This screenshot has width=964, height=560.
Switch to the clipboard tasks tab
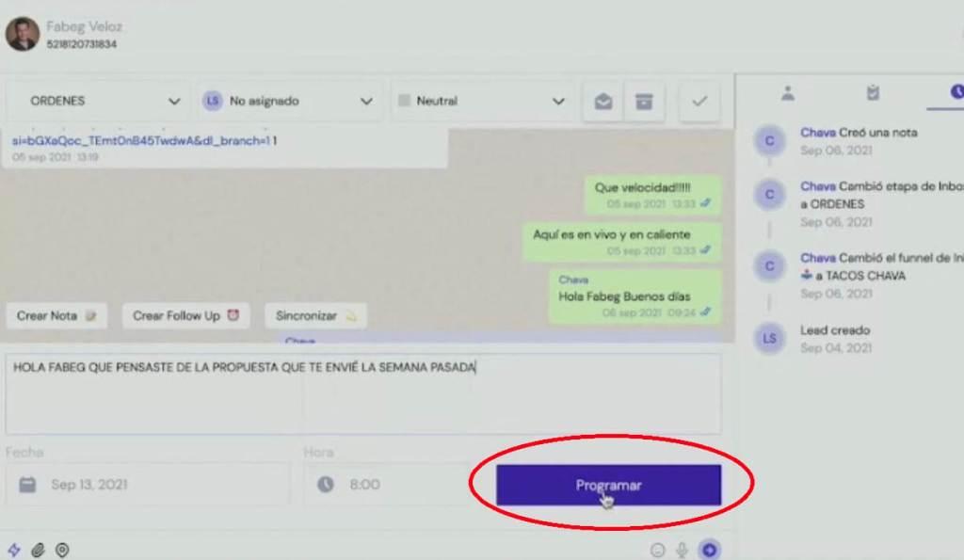pos(873,93)
